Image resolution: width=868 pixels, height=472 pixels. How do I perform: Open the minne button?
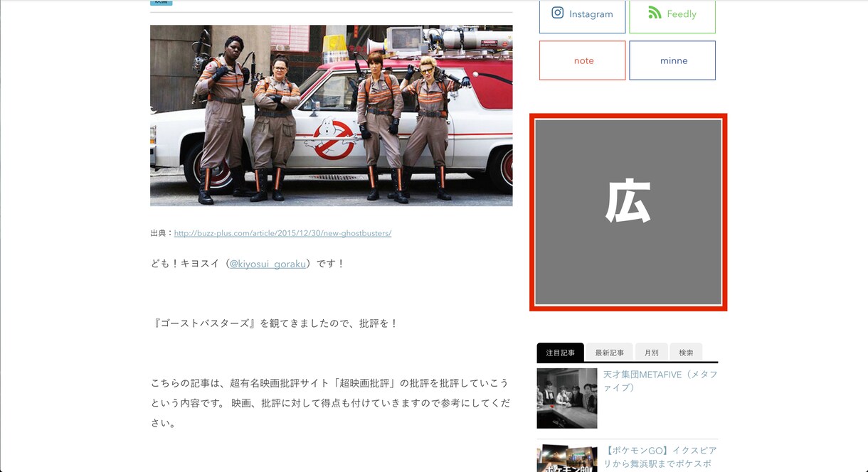pos(672,60)
